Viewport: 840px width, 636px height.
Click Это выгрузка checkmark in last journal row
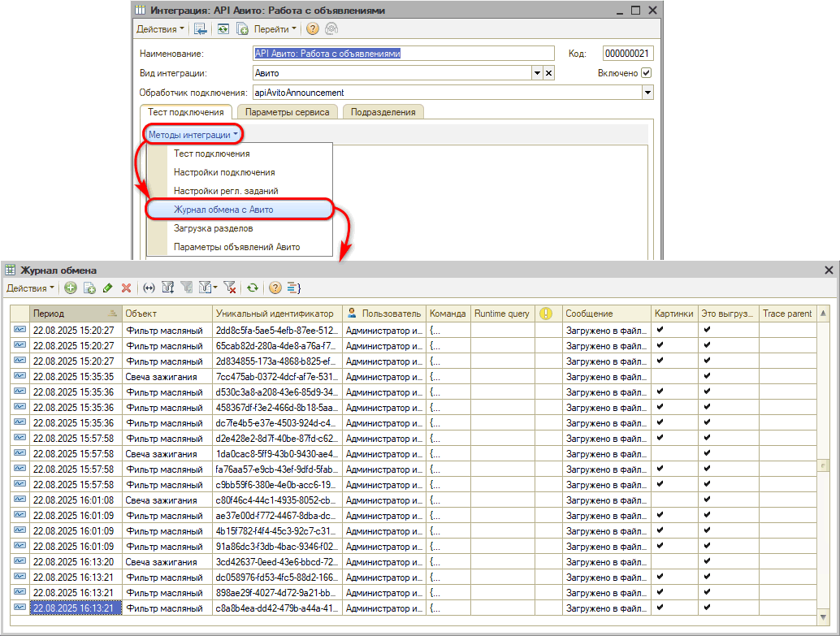(707, 608)
